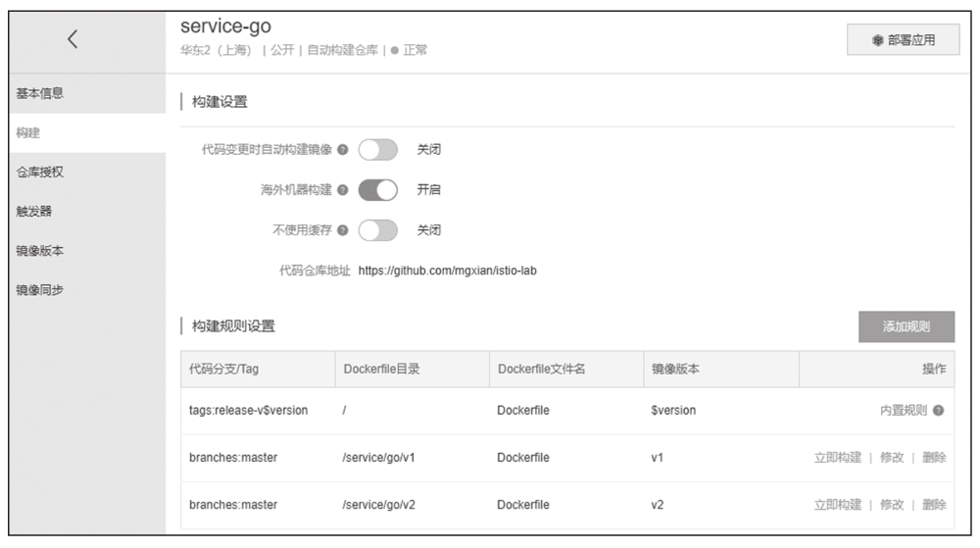Click 修改 for the /service/go/v2 rule
The width and height of the screenshot is (980, 548).
click(x=892, y=505)
